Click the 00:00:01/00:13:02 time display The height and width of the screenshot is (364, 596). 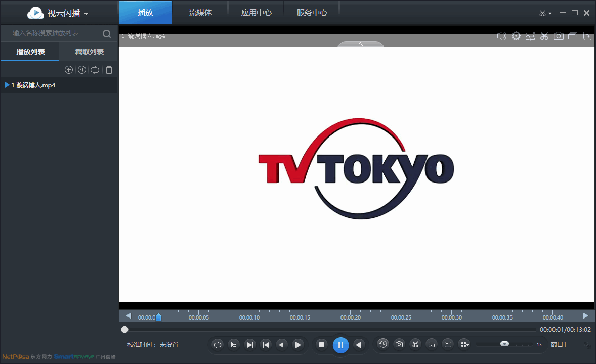pos(565,330)
